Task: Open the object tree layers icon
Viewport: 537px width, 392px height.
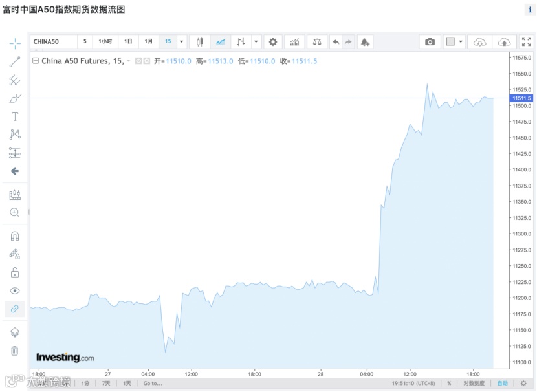Action: 15,332
